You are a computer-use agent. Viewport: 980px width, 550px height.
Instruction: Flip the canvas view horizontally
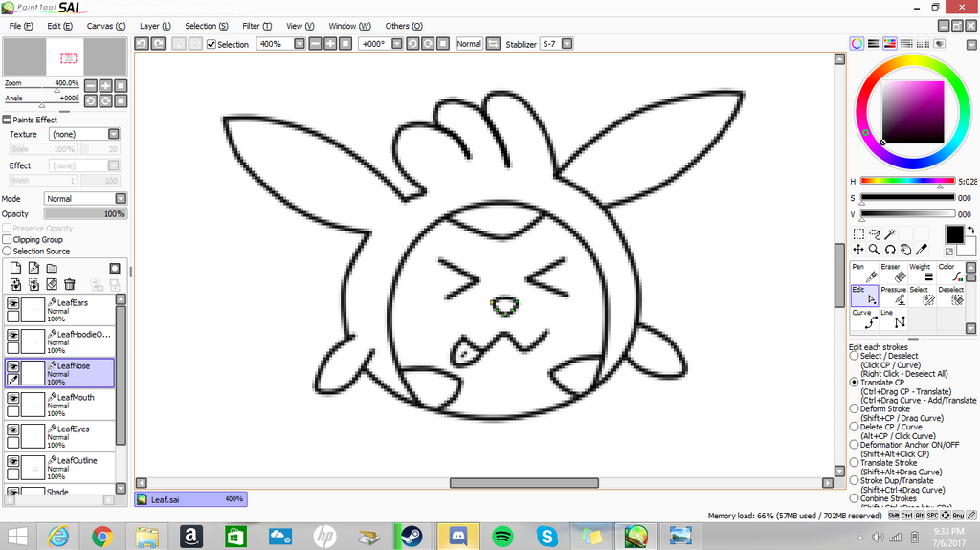(x=494, y=44)
